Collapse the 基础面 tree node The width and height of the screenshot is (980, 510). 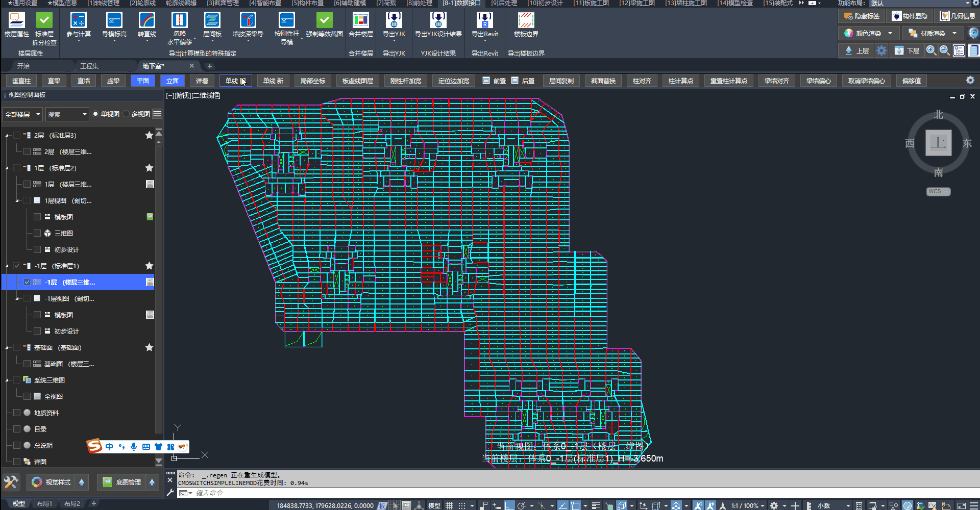tap(7, 348)
